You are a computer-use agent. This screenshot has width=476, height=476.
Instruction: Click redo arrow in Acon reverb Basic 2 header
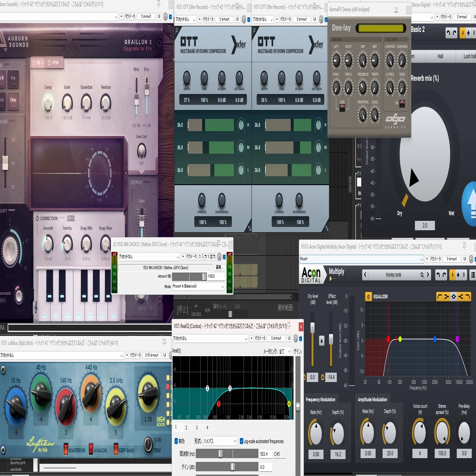point(454,33)
